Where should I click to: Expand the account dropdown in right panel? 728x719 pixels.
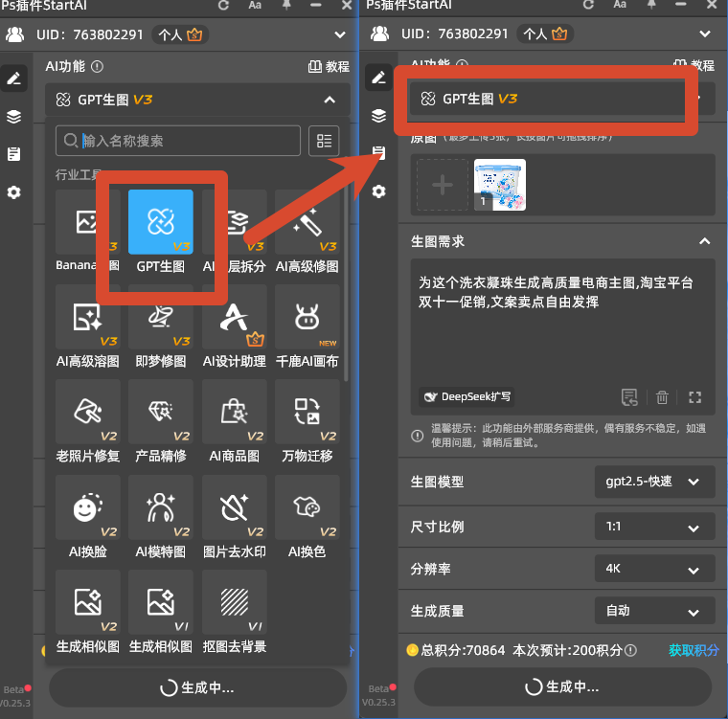pyautogui.click(x=705, y=34)
